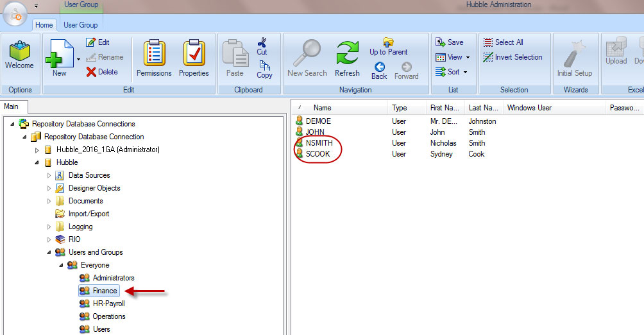This screenshot has height=335, width=644.
Task: Expand the Hubble_2016_1GA (Administrator) node
Action: [37, 150]
